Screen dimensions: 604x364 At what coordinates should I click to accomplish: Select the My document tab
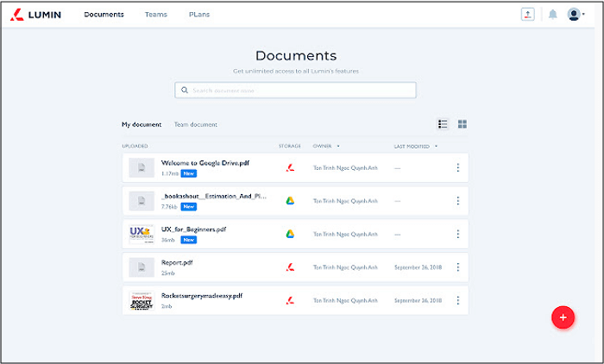pos(141,124)
